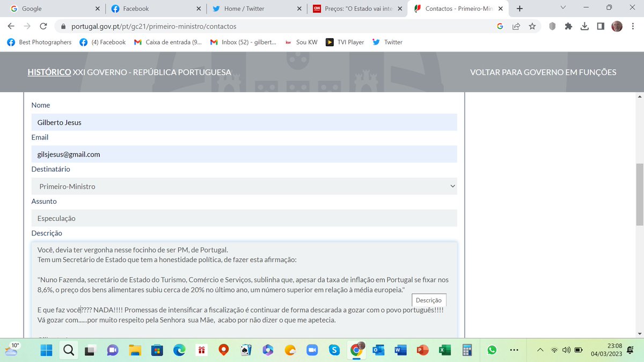Viewport: 644px width, 362px height.
Task: Switch to the CNN Preços tab
Action: (x=357, y=9)
